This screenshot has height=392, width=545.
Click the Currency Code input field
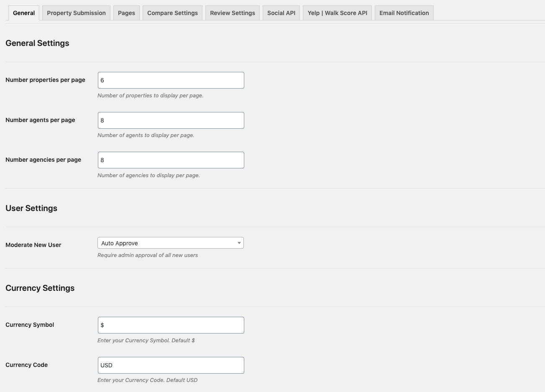171,365
